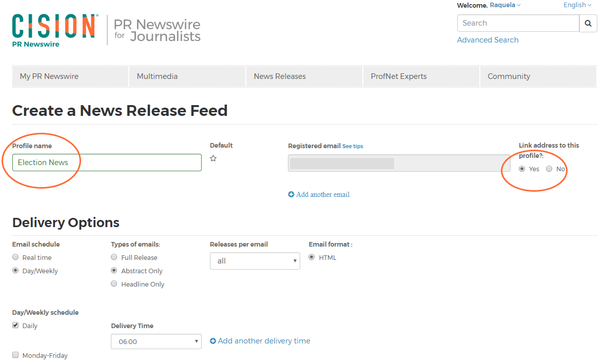Expand the Raquela user menu
This screenshot has height=364, width=603.
tap(505, 5)
